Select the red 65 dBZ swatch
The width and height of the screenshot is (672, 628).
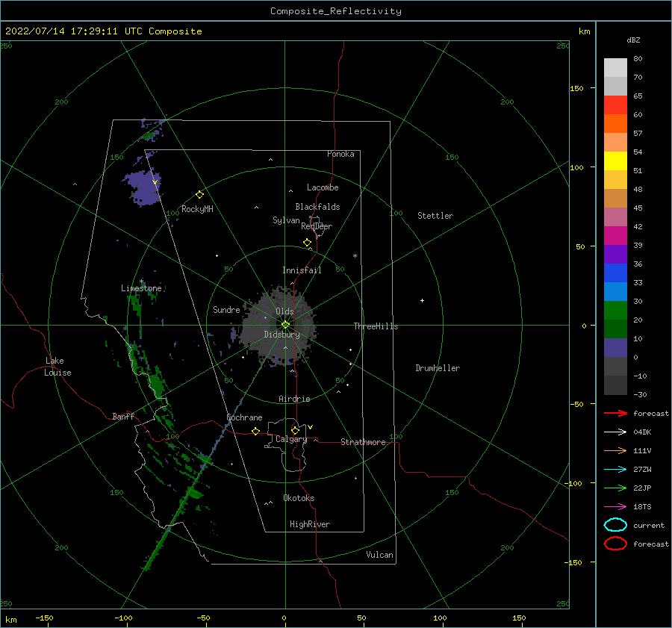[615, 105]
